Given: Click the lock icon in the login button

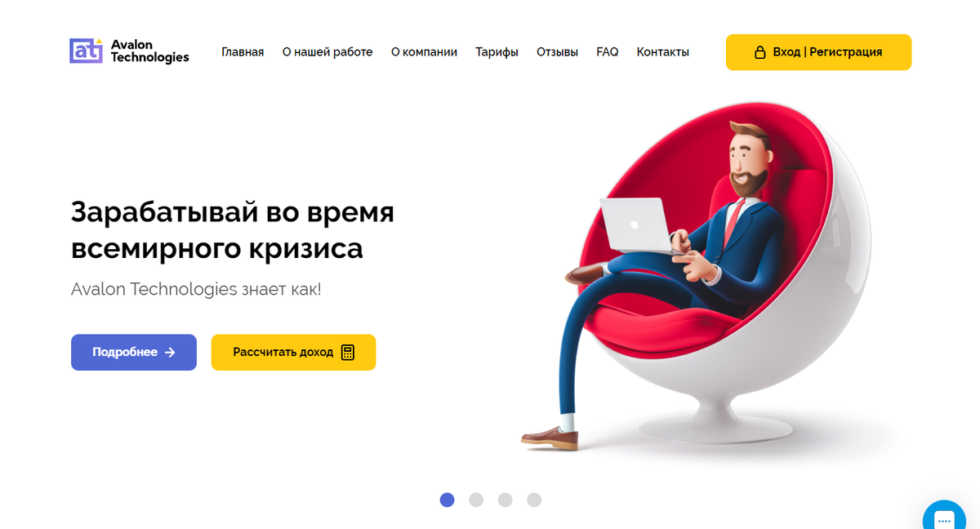Looking at the screenshot, I should click(x=759, y=52).
